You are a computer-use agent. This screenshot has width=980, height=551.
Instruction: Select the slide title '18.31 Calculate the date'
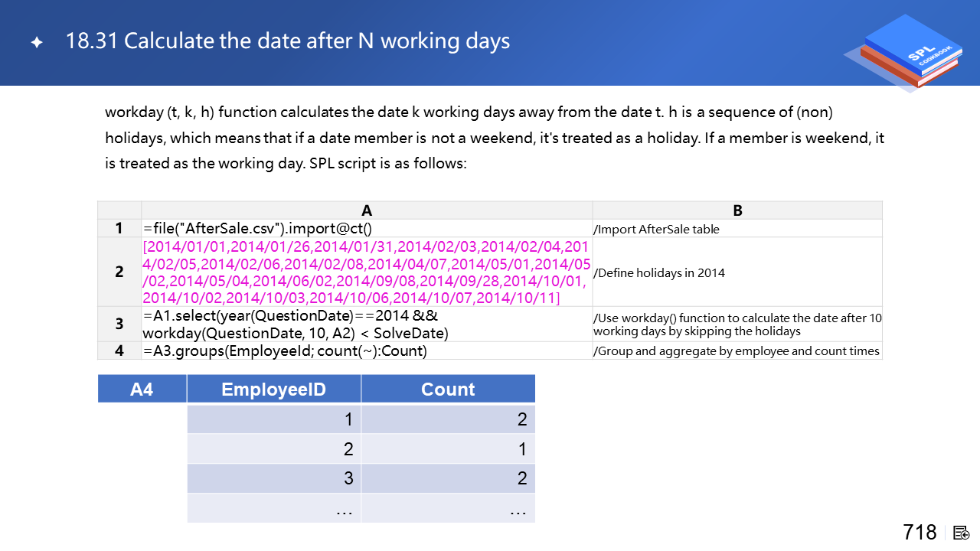pyautogui.click(x=288, y=41)
